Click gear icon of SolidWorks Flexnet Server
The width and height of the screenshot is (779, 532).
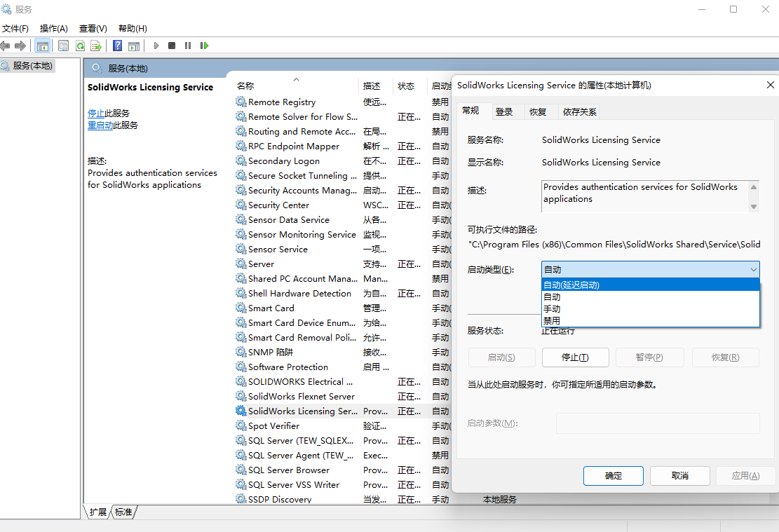point(241,397)
